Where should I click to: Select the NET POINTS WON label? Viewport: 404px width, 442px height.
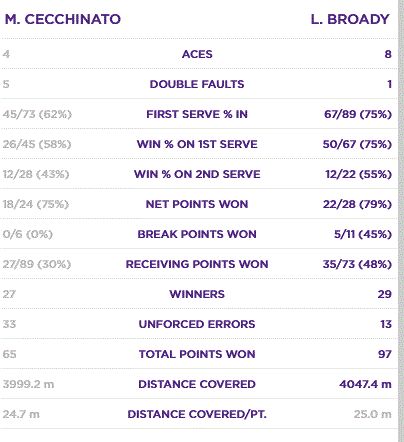pyautogui.click(x=197, y=204)
